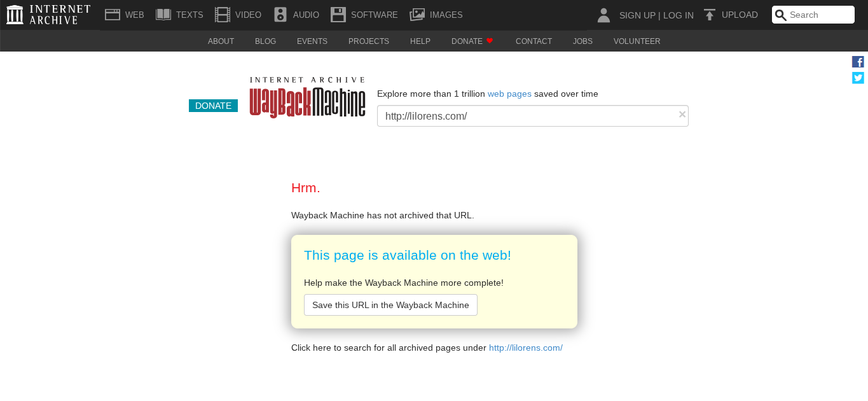The width and height of the screenshot is (868, 401).
Task: Open the TEXTS media menu label
Action: tap(189, 15)
